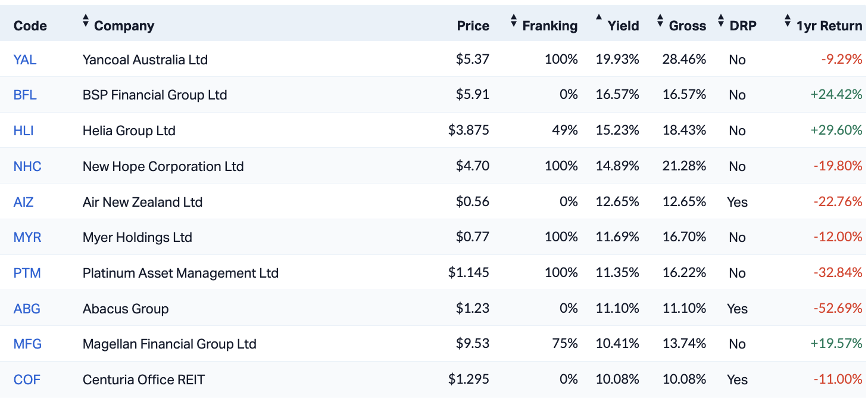Click the Price column header
Viewport: 868px width, 398px height.
tap(473, 26)
